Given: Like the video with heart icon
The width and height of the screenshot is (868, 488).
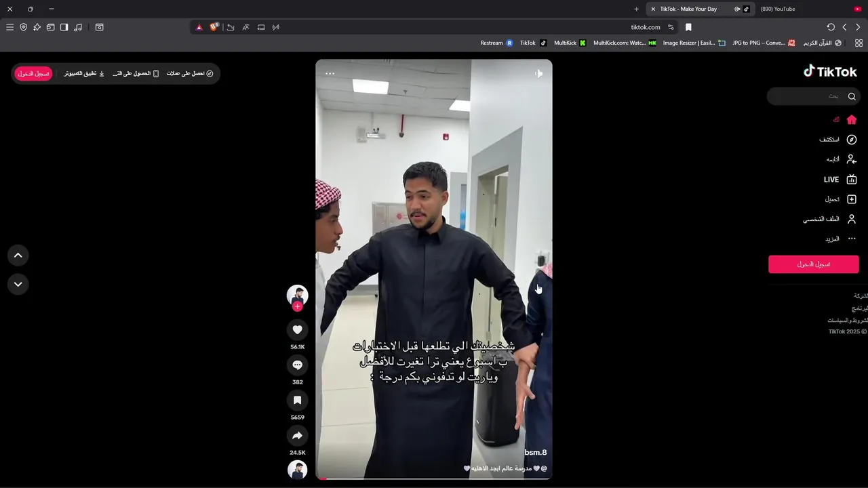Looking at the screenshot, I should (x=297, y=329).
